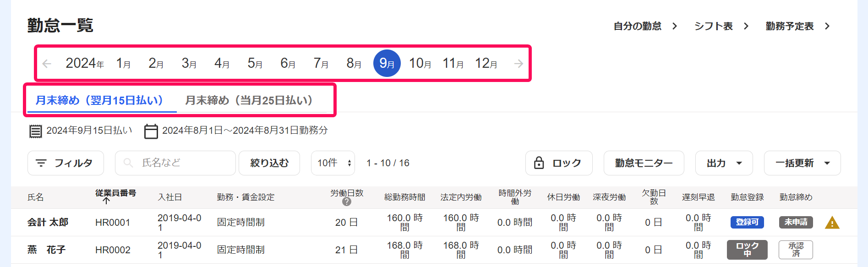The width and height of the screenshot is (868, 267).
Task: Select 4月 in month selector
Action: point(222,63)
